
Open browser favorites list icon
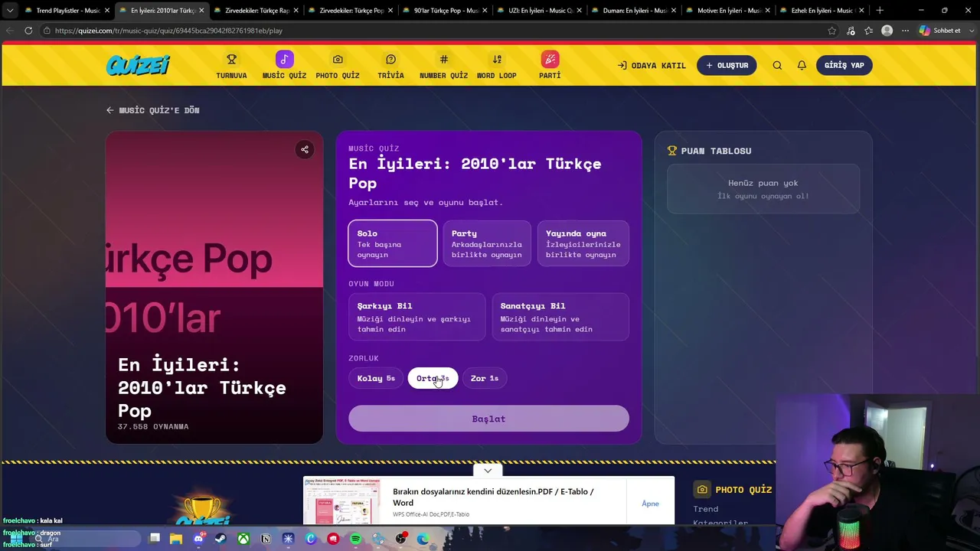869,31
